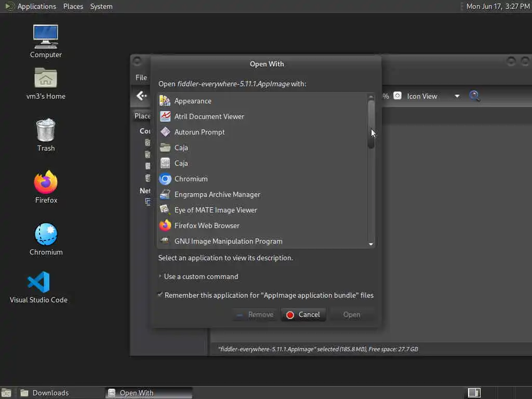Select the Appearance application icon
This screenshot has width=532, height=399.
165,101
